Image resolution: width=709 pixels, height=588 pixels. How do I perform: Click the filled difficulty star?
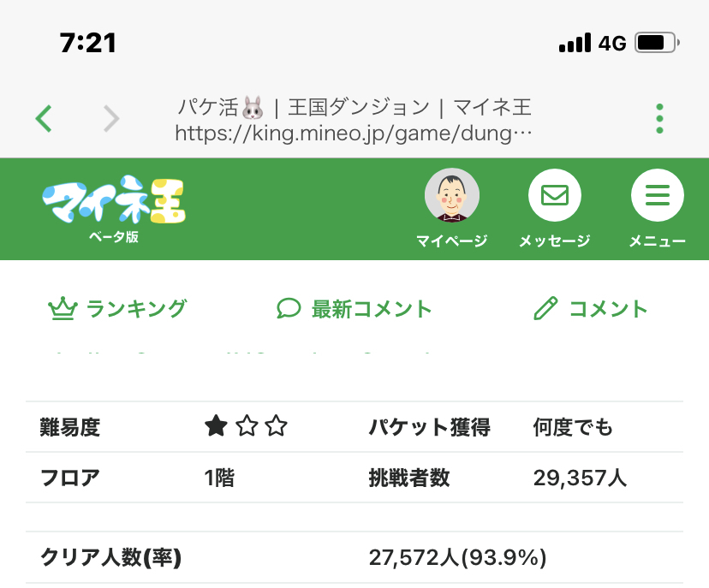tap(217, 426)
